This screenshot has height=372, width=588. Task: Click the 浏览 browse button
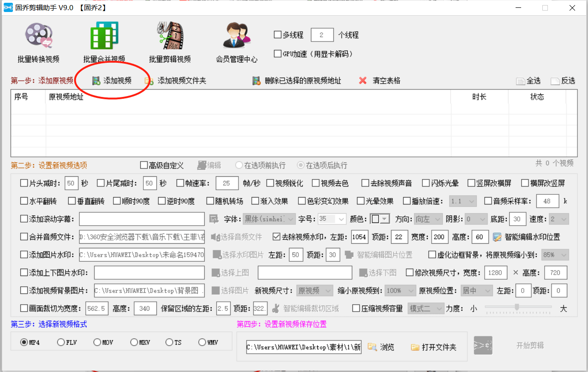[381, 347]
